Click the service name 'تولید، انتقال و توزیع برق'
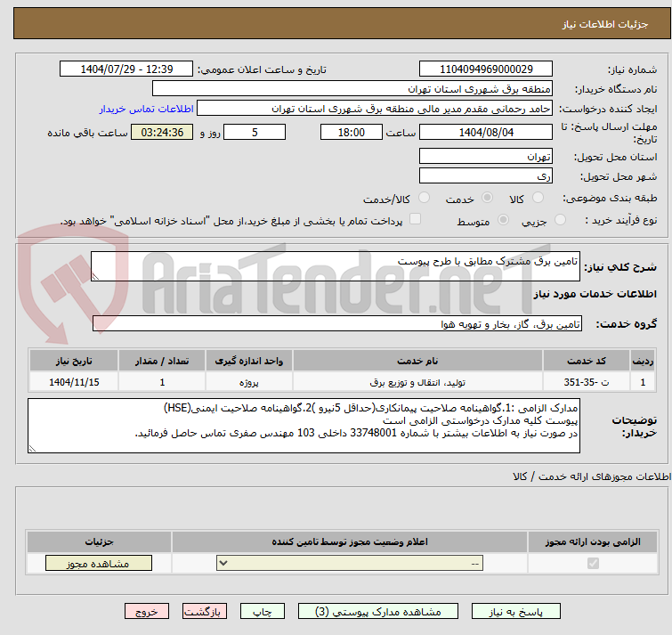Screen dimensions: 672x635 click(417, 382)
